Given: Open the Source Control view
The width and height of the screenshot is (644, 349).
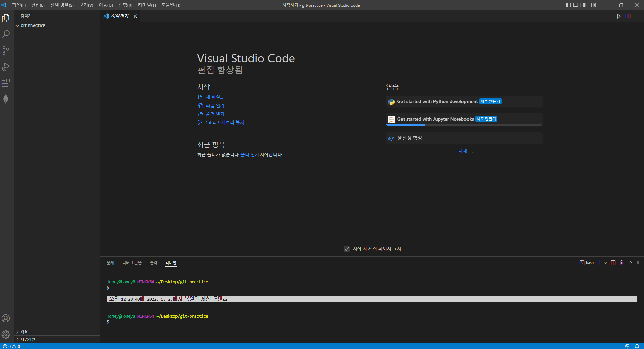Looking at the screenshot, I should point(6,50).
